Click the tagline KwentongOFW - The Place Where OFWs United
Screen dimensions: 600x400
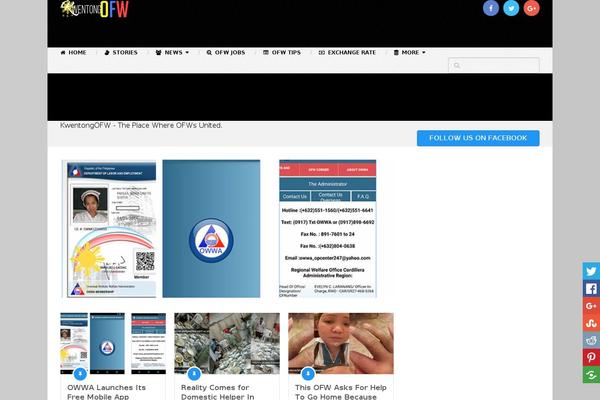[141, 126]
